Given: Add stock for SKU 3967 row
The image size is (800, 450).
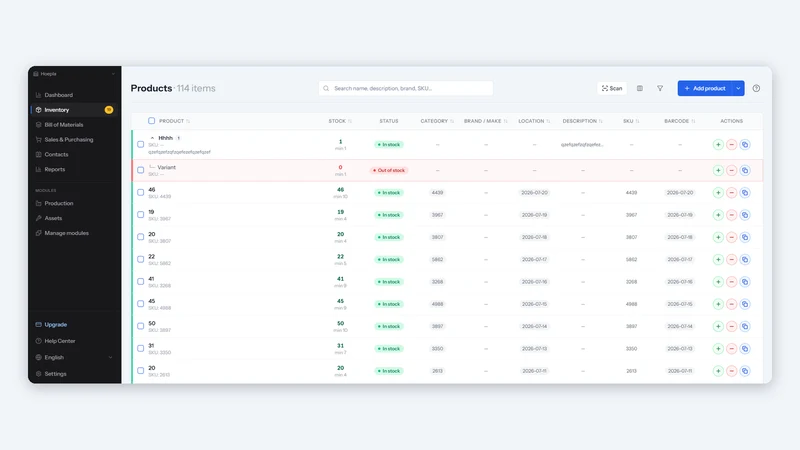Looking at the screenshot, I should 718,215.
